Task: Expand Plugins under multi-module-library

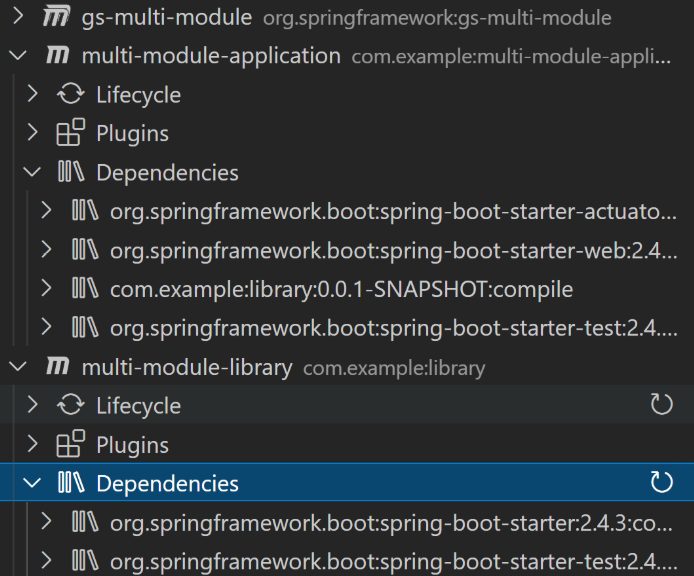Action: click(32, 444)
